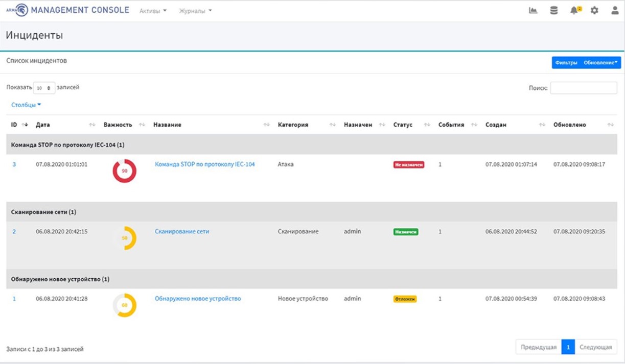Expand the Активы menu
Image resolution: width=625 pixels, height=364 pixels.
click(153, 11)
